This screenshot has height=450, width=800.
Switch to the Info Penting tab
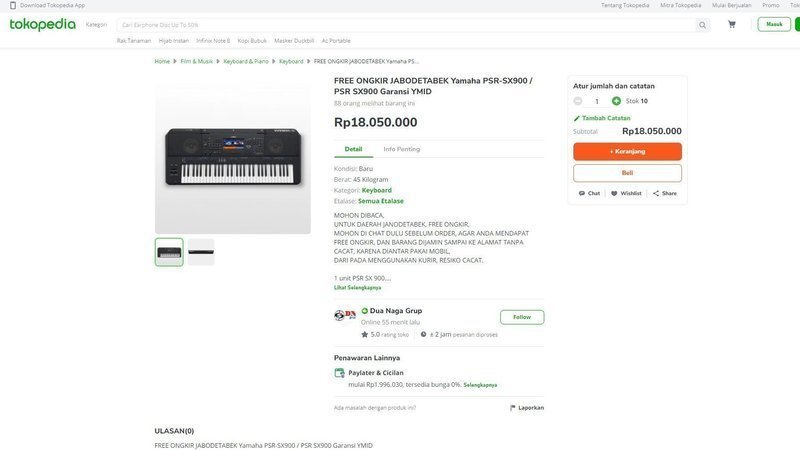(401, 149)
